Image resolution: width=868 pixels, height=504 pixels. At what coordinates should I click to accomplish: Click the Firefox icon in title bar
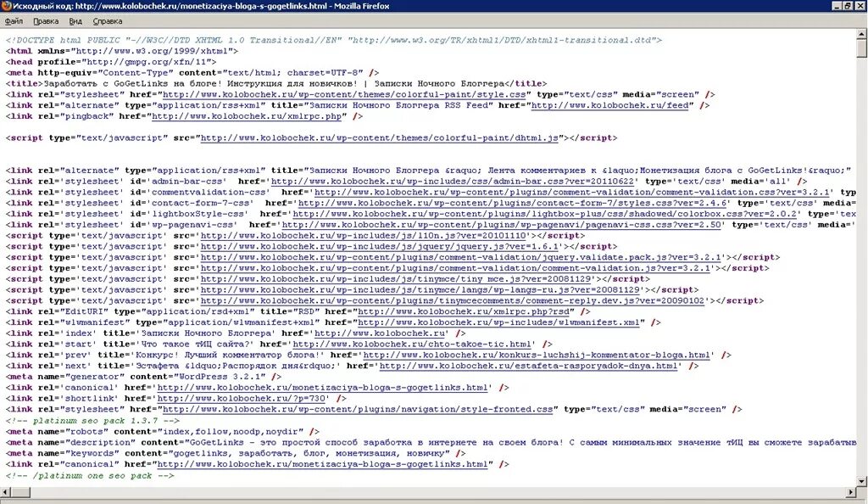pos(6,6)
